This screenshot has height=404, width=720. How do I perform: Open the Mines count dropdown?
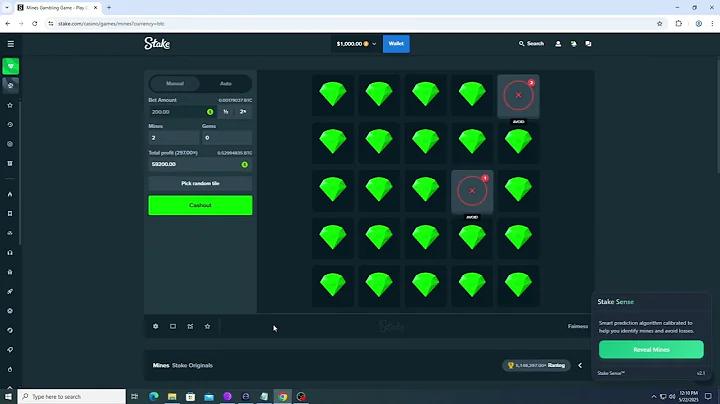click(x=174, y=138)
